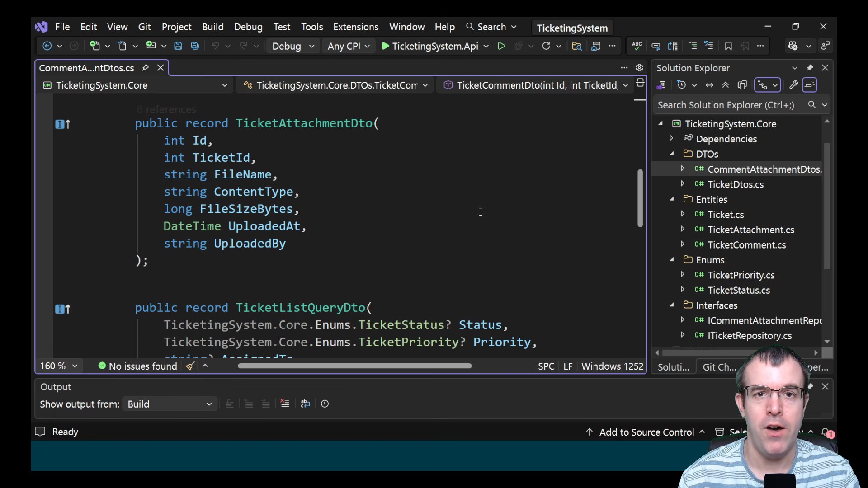Click the Live Share feedback icon
Image resolution: width=868 pixels, height=488 pixels.
click(826, 46)
